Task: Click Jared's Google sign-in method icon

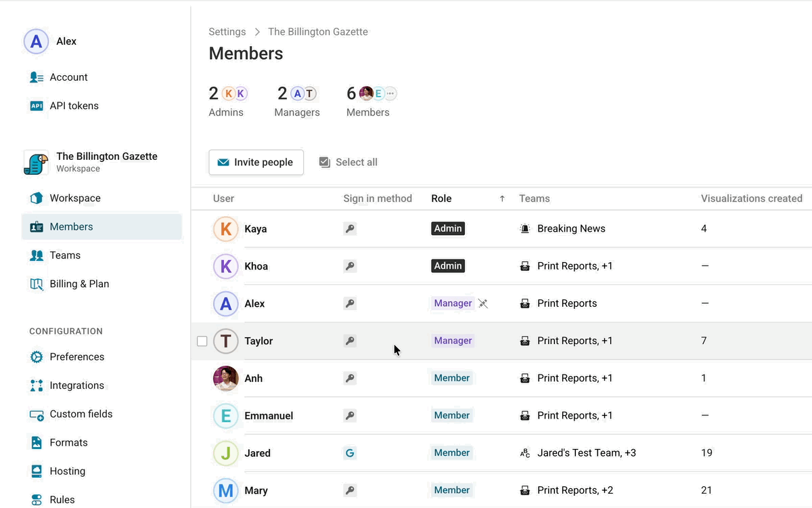Action: [x=350, y=452]
